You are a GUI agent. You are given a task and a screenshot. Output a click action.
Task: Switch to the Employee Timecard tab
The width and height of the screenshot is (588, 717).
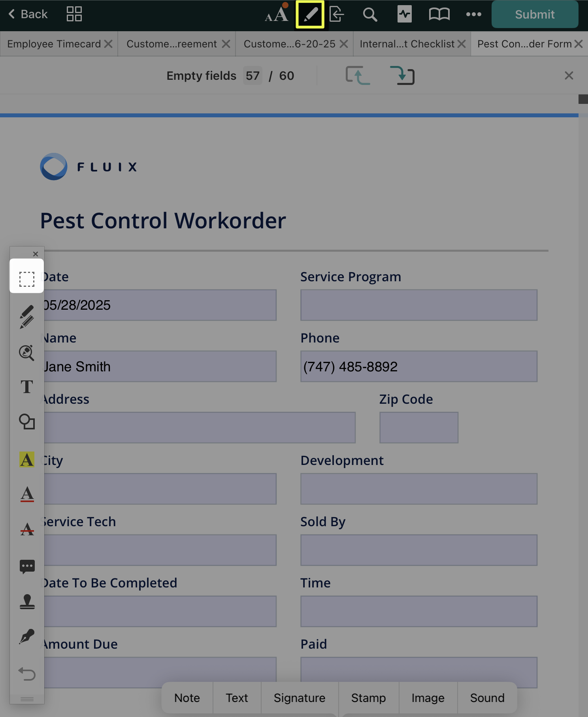pyautogui.click(x=54, y=44)
